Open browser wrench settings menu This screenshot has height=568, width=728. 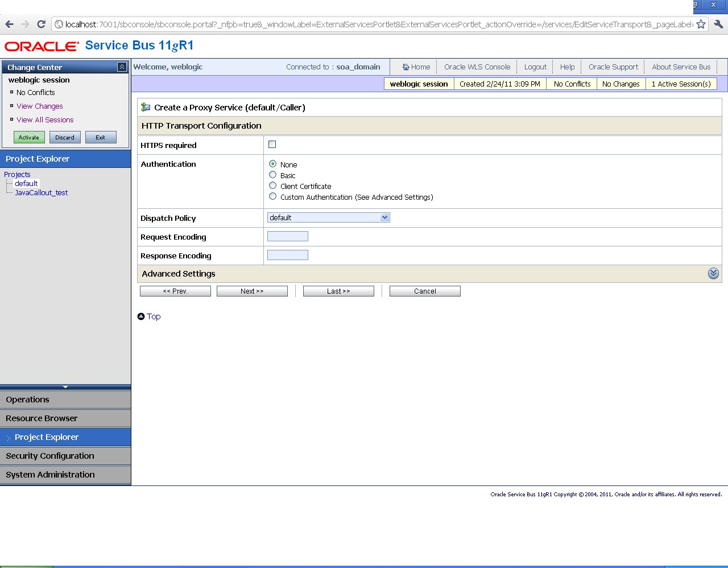[718, 24]
